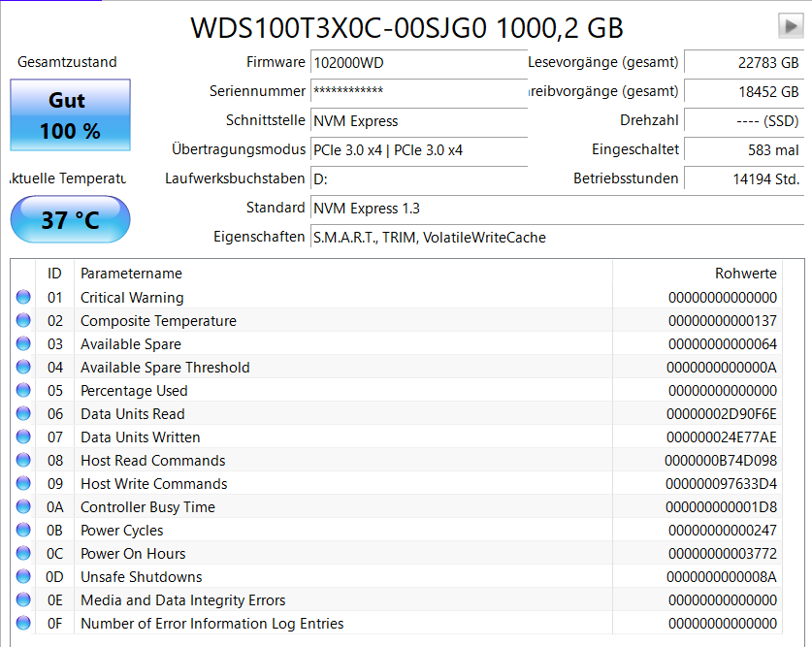The width and height of the screenshot is (812, 647).
Task: Click the 37 °C temperature button
Action: click(x=71, y=219)
